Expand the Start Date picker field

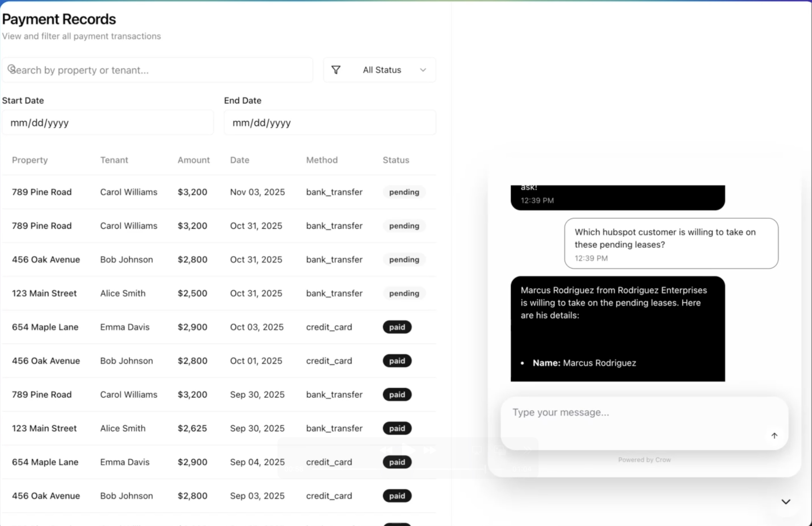[107, 123]
